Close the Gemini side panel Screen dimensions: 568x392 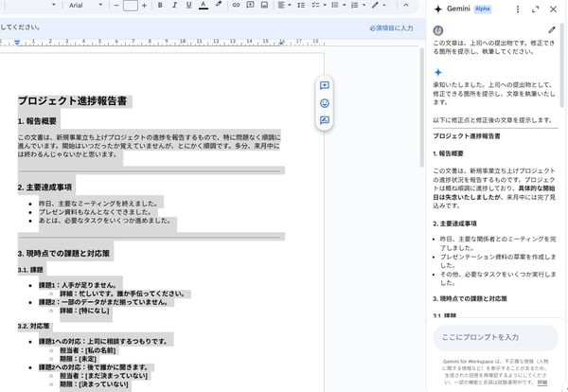pyautogui.click(x=553, y=9)
